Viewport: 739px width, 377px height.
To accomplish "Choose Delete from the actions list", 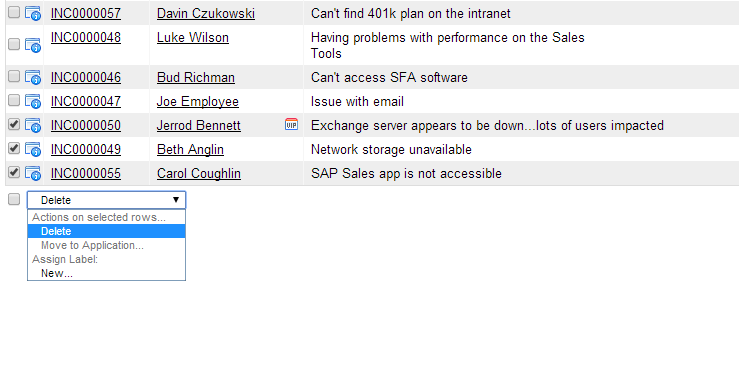I will tap(107, 231).
